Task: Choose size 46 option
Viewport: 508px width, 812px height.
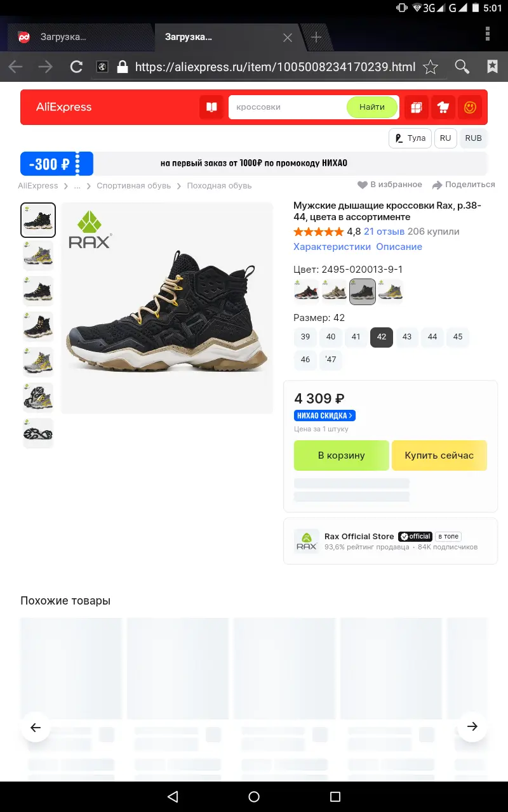Action: tap(305, 360)
